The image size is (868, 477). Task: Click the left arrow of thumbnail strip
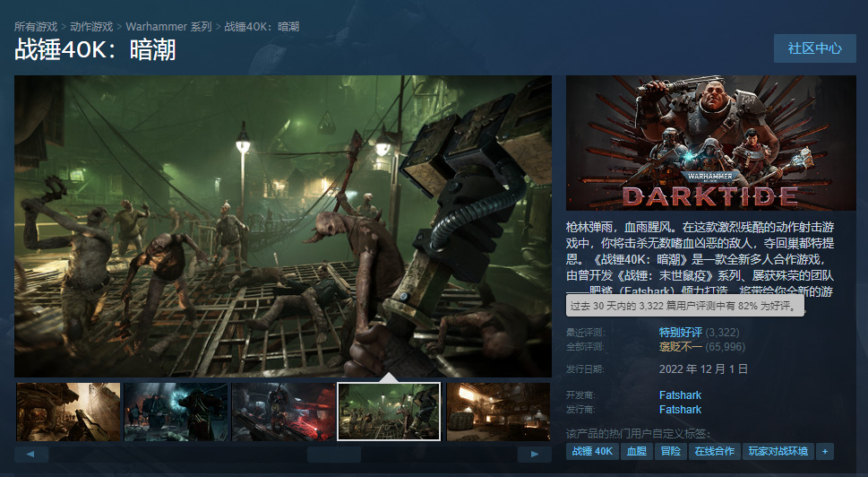(x=31, y=454)
